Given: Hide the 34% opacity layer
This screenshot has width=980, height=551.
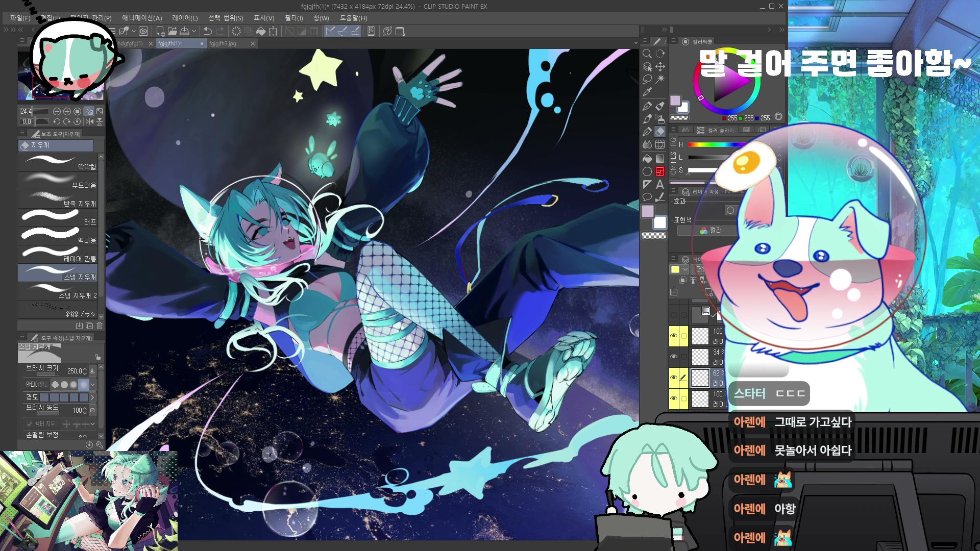Looking at the screenshot, I should 674,357.
